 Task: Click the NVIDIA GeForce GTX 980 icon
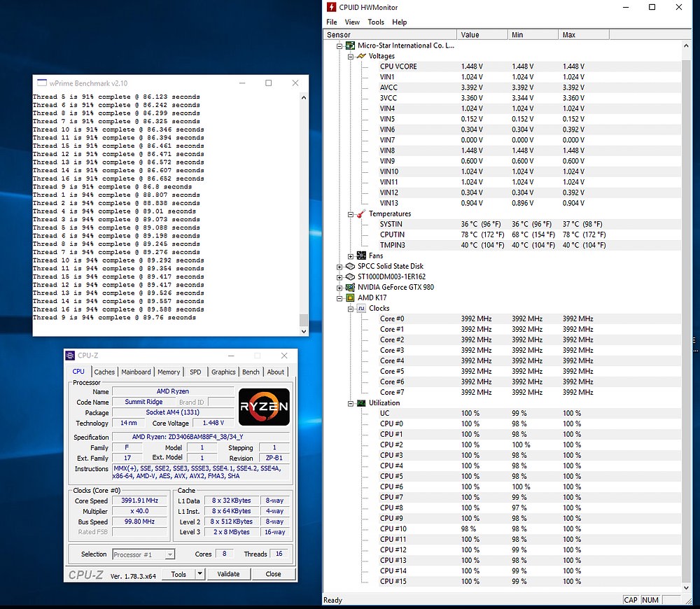click(351, 287)
